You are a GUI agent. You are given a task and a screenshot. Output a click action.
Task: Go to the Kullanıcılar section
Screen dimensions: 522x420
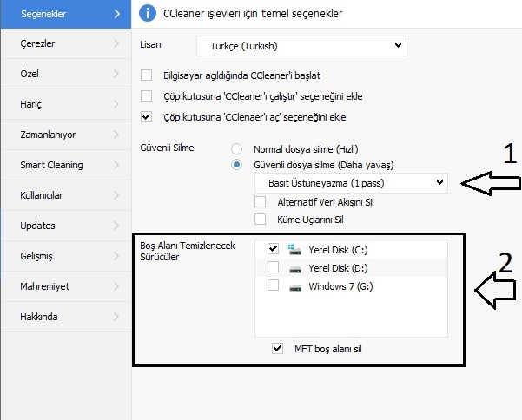point(43,195)
